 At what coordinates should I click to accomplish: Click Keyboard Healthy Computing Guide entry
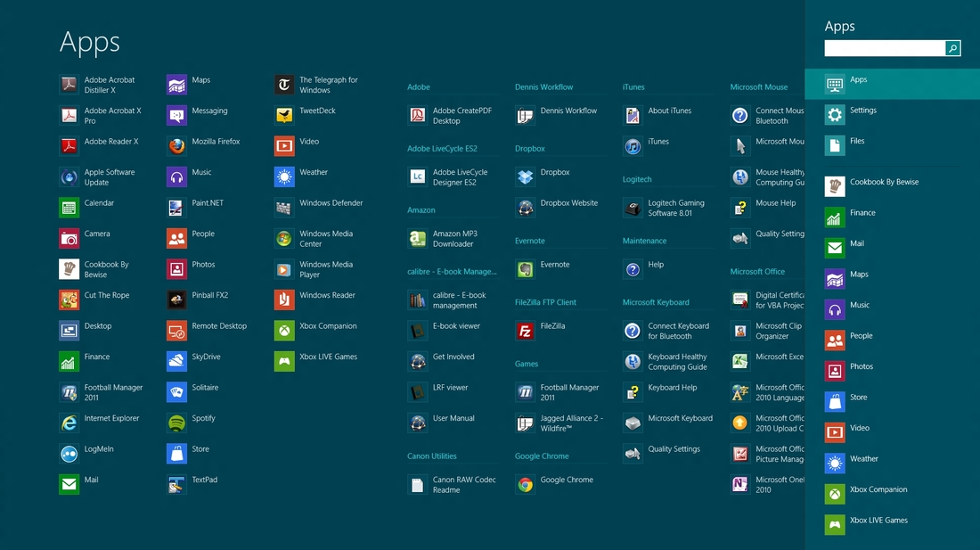point(666,361)
